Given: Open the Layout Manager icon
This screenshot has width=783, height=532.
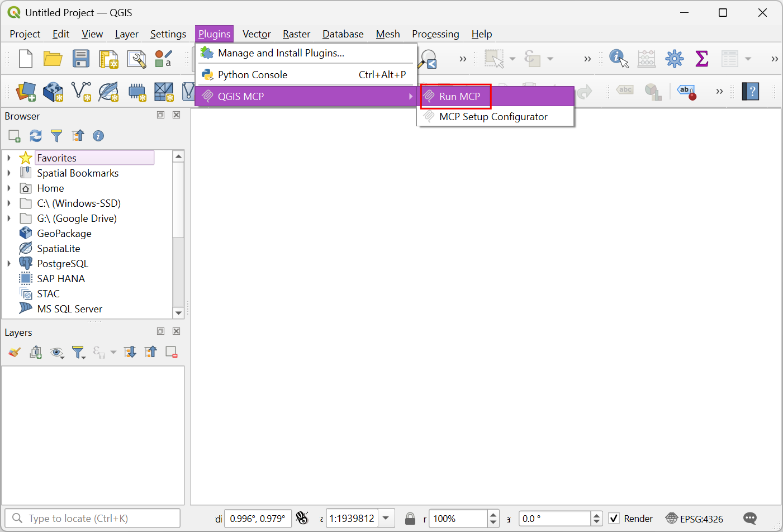Looking at the screenshot, I should [136, 59].
